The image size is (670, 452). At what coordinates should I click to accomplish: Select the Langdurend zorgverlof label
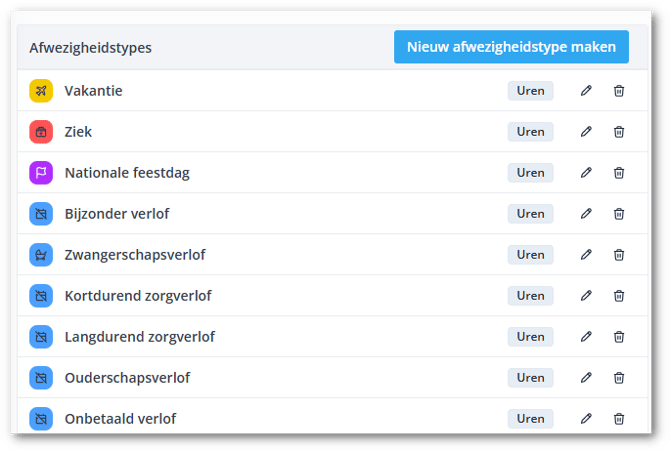140,337
